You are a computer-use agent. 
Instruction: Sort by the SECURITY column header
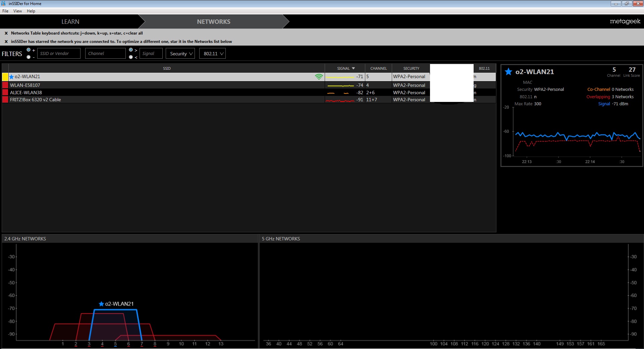pos(411,68)
